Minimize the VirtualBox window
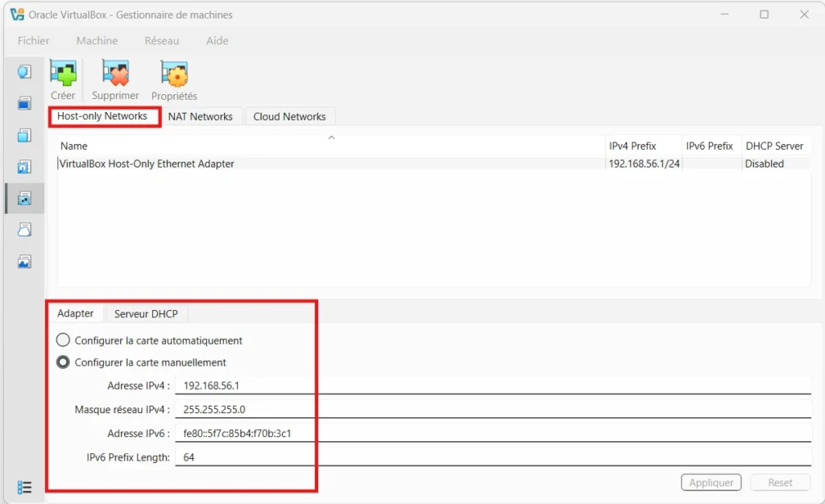This screenshot has width=825, height=504. point(724,14)
